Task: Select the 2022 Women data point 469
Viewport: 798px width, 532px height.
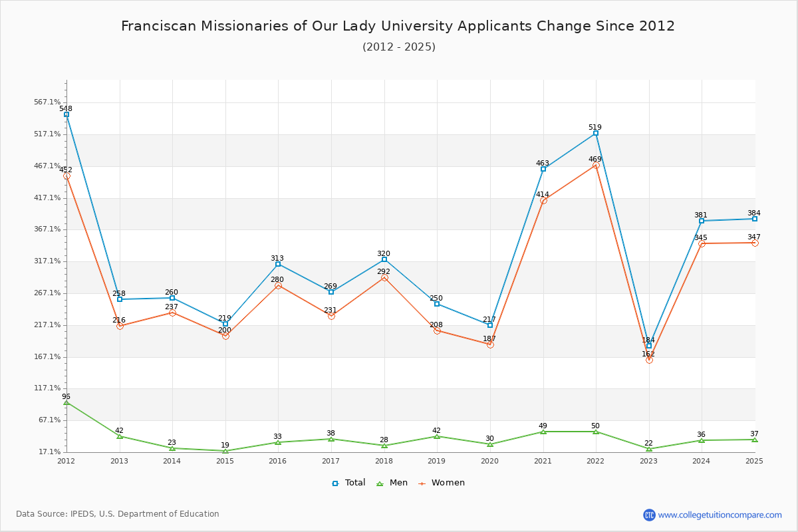Action: (x=596, y=165)
